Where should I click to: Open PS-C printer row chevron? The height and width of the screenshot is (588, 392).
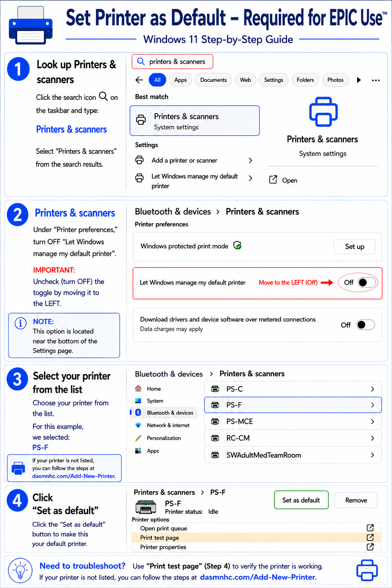tap(372, 389)
